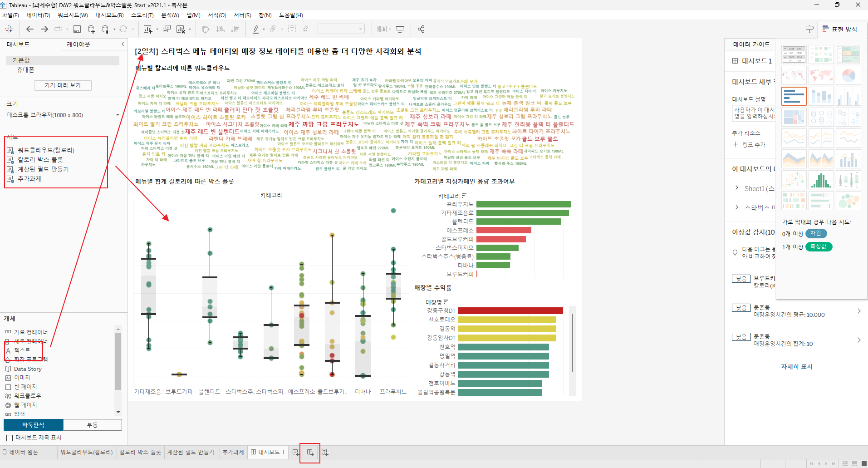Click the data guide signpost icon
Screen dimensions: 868x468
[x=809, y=29]
